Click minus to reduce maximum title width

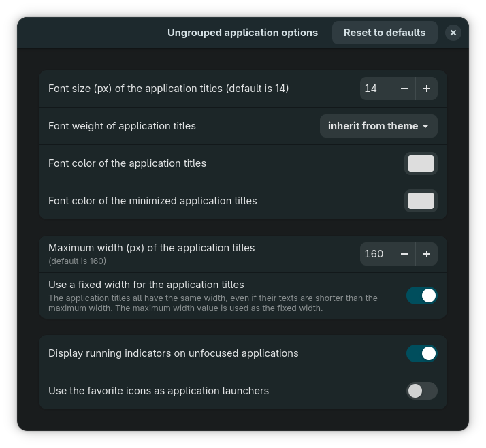[404, 254]
